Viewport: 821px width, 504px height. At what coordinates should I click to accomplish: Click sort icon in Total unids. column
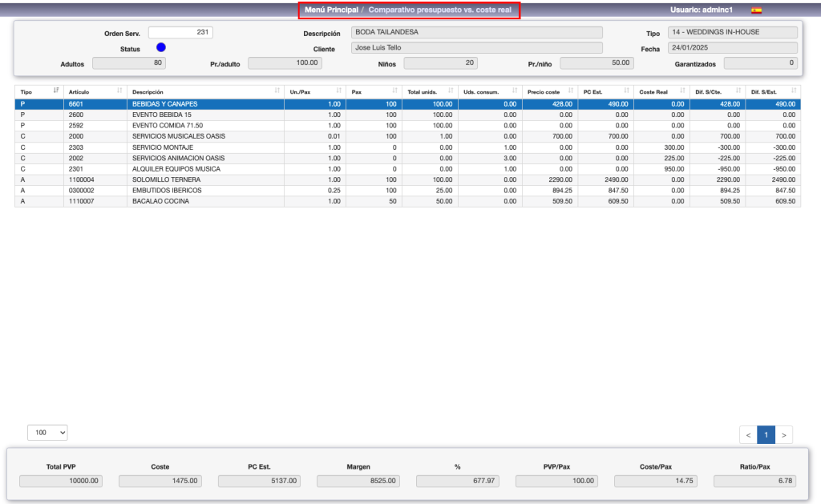pos(451,91)
